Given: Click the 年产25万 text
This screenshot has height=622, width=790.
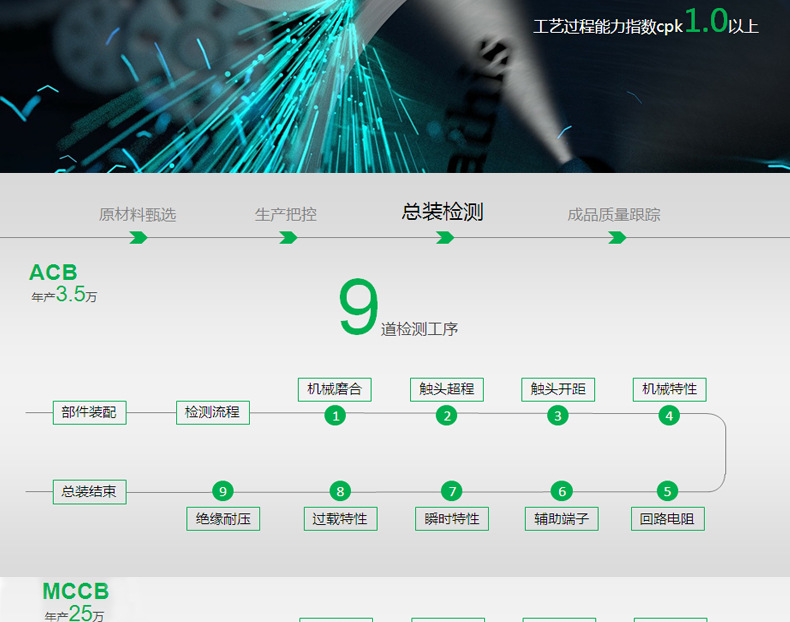Looking at the screenshot, I should click(x=75, y=614).
